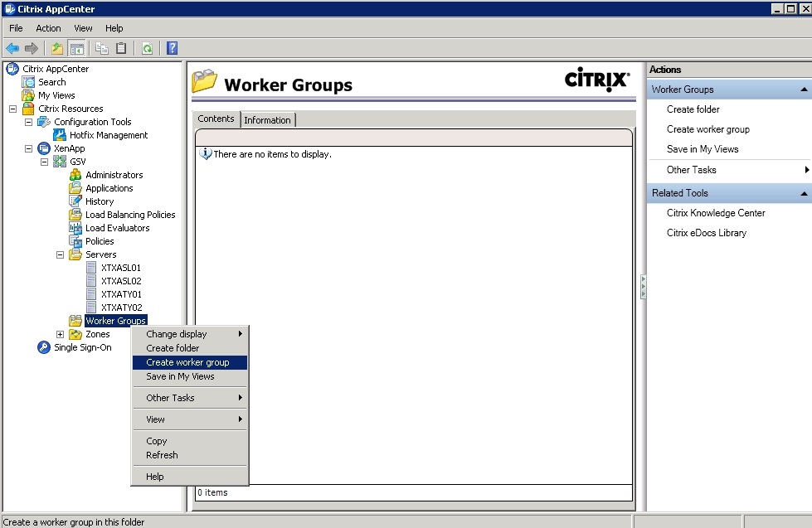Click the Applications folder icon
Image resolution: width=812 pixels, height=528 pixels.
[75, 188]
